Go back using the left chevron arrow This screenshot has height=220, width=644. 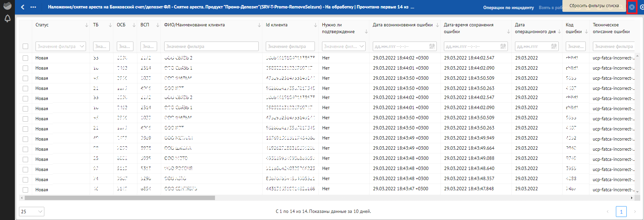pos(23,7)
